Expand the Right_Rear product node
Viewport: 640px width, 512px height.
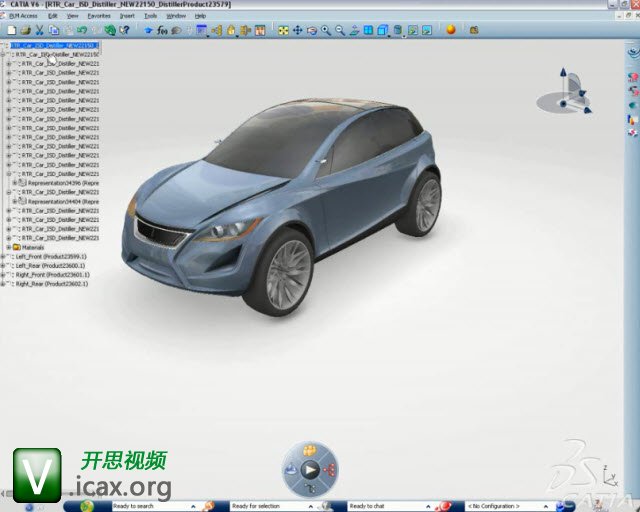[x=3, y=284]
